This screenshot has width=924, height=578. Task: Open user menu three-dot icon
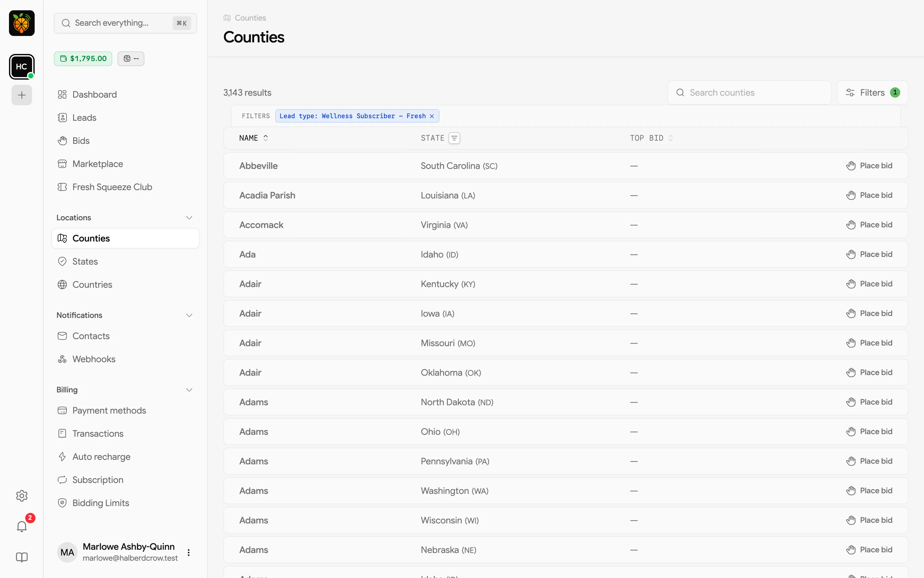189,552
